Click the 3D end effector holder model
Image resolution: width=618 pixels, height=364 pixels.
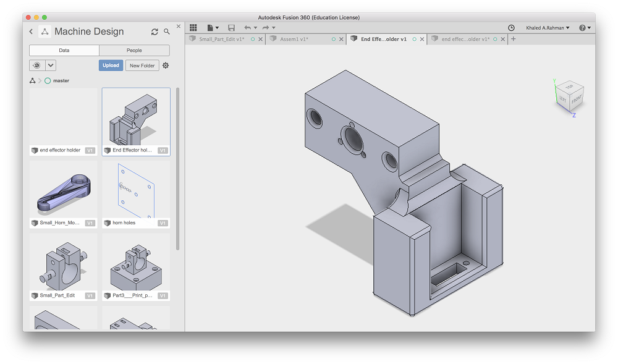click(x=403, y=192)
